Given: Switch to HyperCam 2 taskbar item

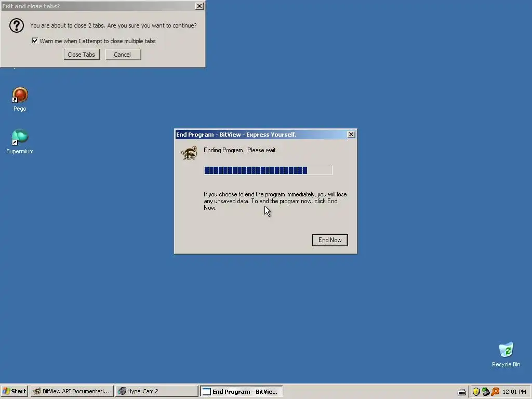Looking at the screenshot, I should coord(156,391).
